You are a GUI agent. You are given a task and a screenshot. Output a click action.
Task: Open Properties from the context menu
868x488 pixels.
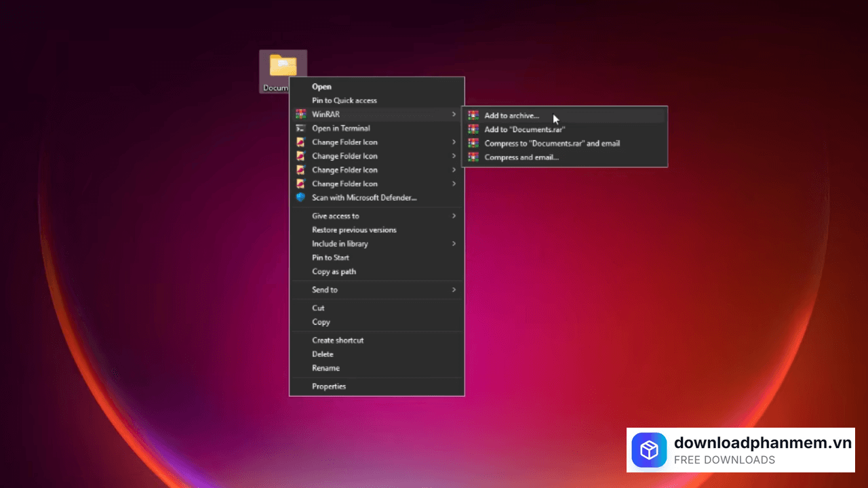tap(329, 386)
